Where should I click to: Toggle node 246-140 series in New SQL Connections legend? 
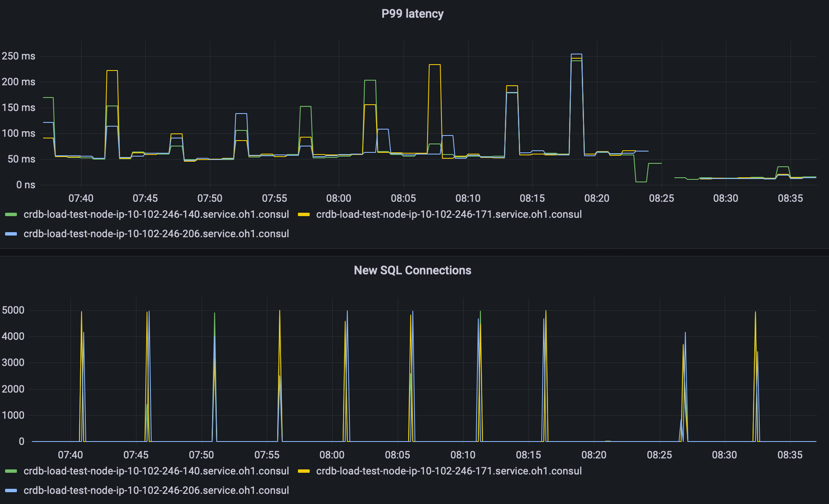pos(156,471)
